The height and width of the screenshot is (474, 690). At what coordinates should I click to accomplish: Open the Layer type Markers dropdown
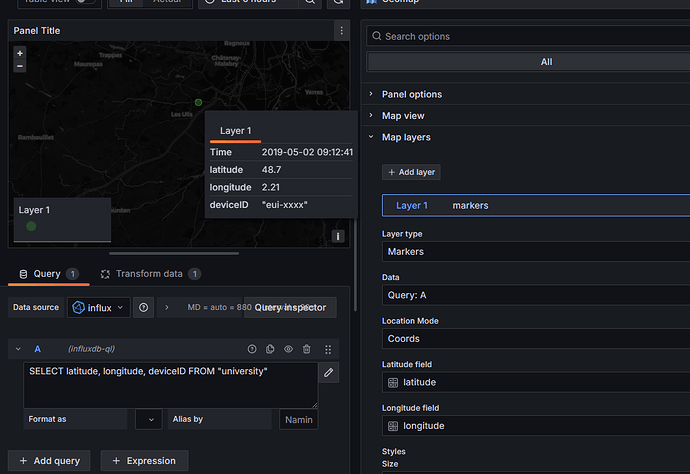click(536, 252)
